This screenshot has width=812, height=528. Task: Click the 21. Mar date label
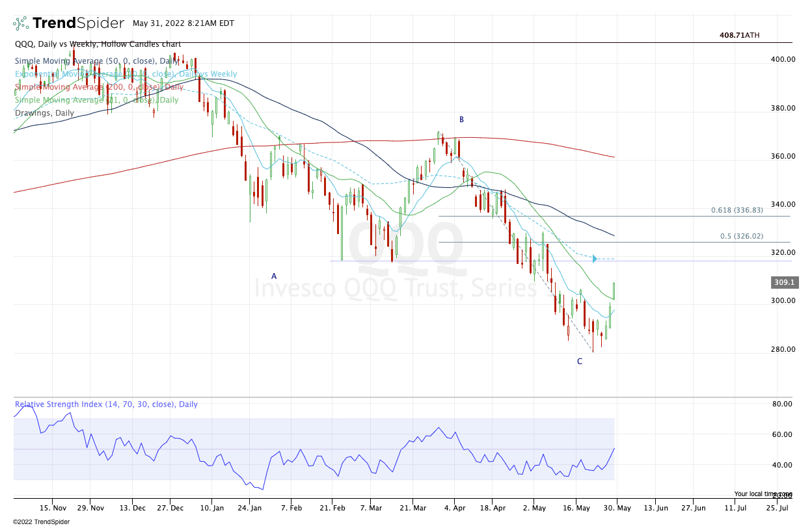click(x=413, y=507)
